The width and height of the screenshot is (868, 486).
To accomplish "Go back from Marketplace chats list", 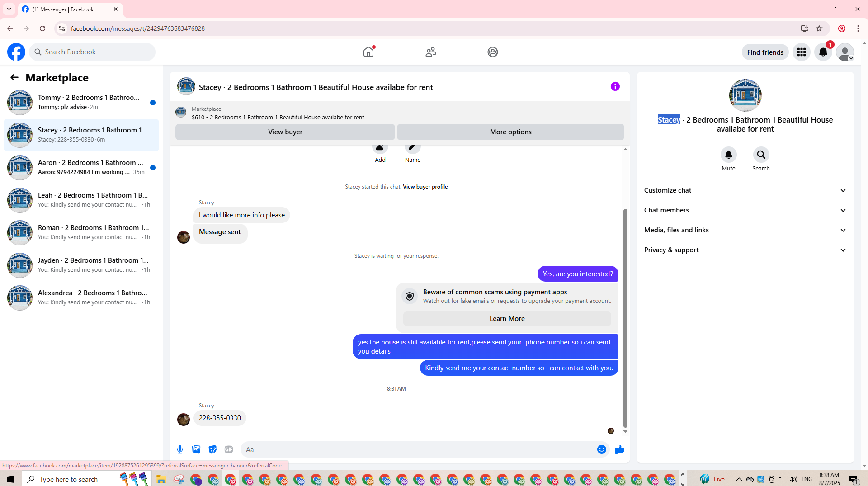I will (14, 77).
